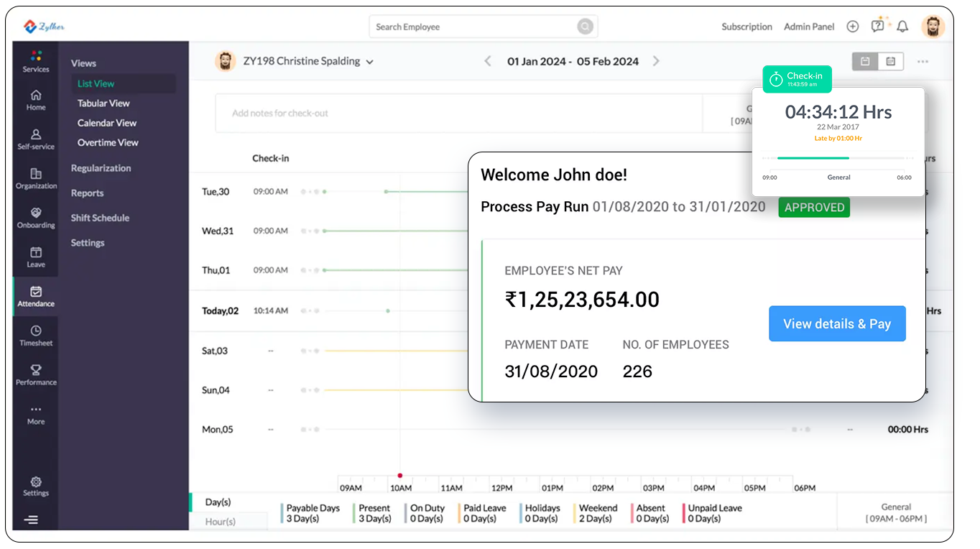Show More modules in sidebar

pos(36,415)
